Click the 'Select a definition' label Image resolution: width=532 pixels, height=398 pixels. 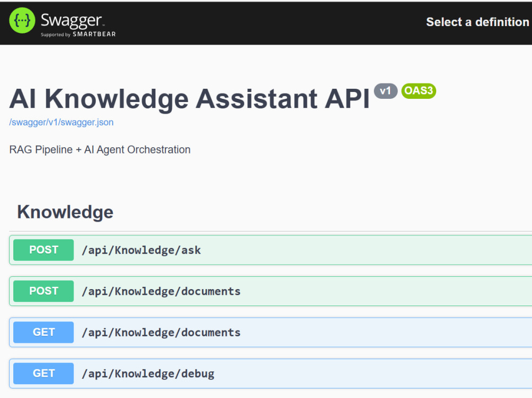pyautogui.click(x=477, y=22)
